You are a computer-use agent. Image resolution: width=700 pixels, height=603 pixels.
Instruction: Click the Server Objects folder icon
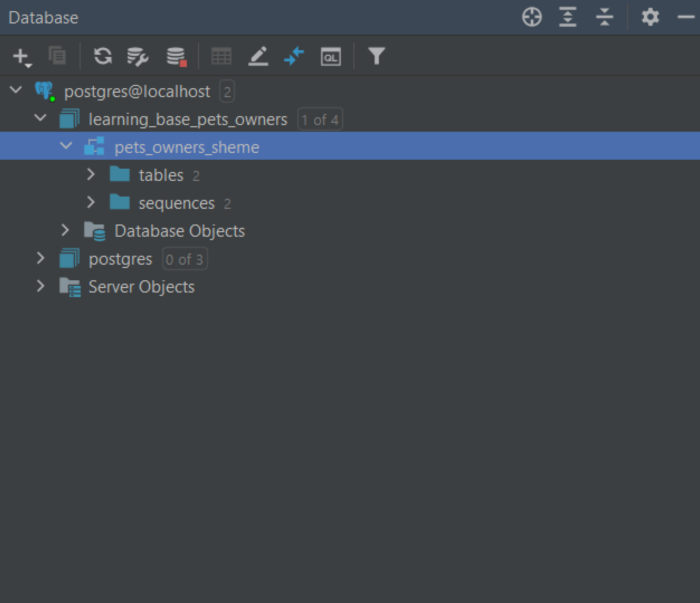coord(70,287)
